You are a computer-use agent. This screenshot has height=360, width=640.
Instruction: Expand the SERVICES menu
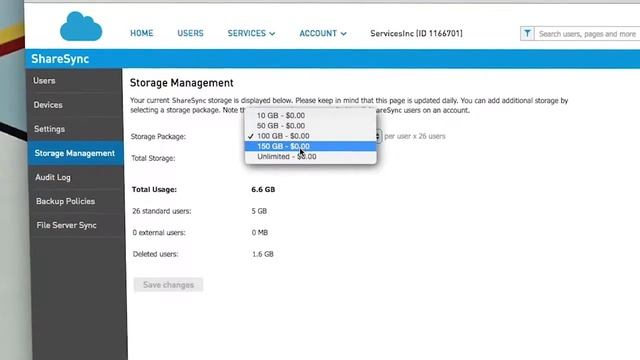coord(251,33)
